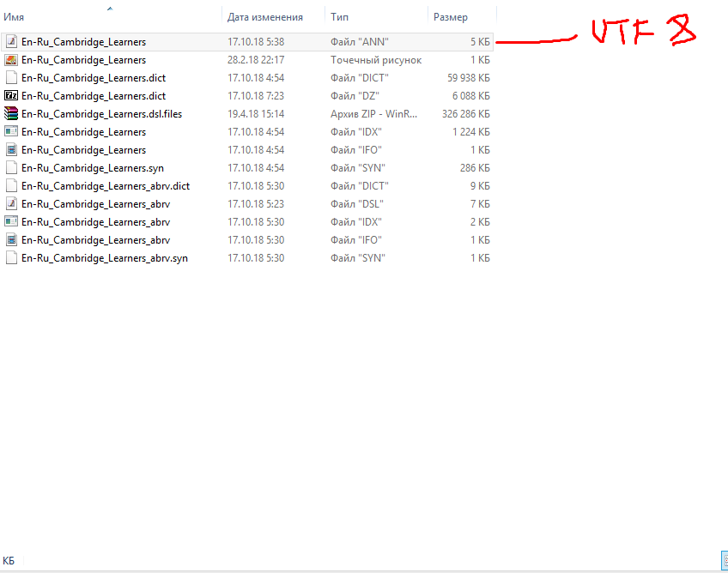Click the type cell Файл "DSL"

(x=357, y=204)
